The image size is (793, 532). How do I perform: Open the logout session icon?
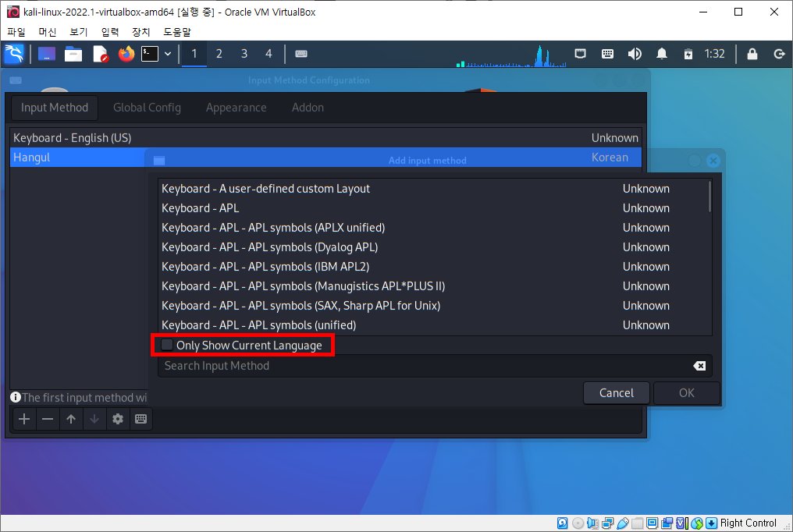[780, 54]
